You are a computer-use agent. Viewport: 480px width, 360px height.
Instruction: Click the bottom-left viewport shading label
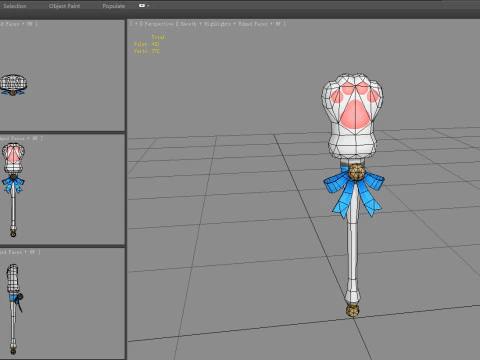coord(20,252)
